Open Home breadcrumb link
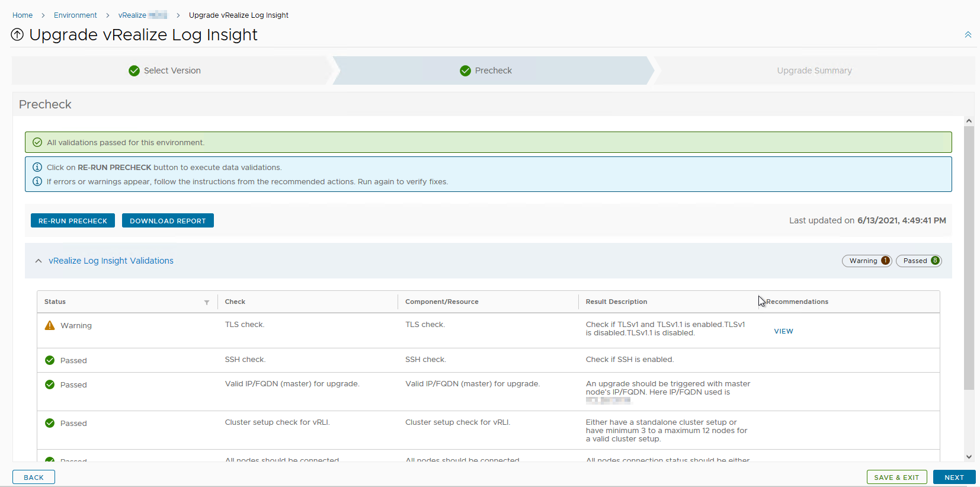The image size is (980, 487). pos(23,15)
